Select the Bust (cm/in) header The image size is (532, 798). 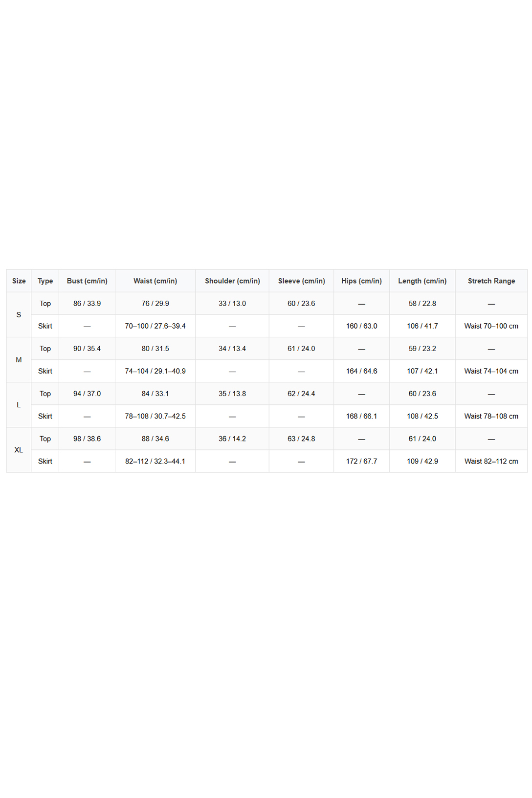[x=87, y=281]
